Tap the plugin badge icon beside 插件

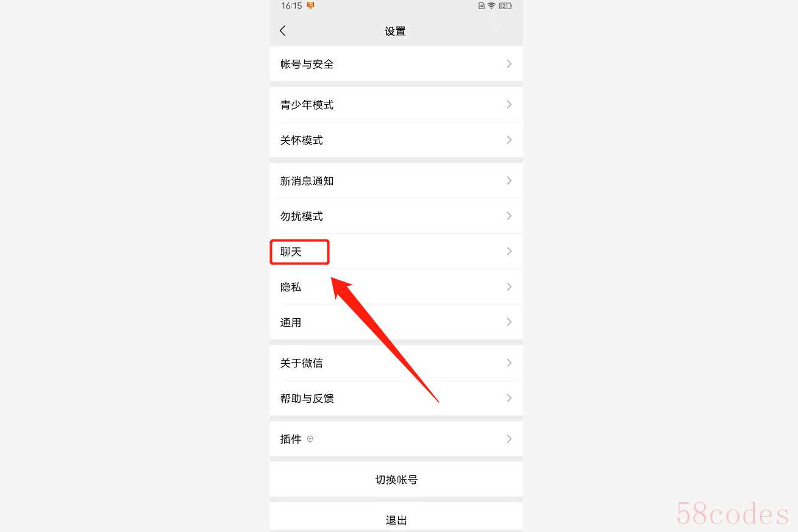coord(310,439)
